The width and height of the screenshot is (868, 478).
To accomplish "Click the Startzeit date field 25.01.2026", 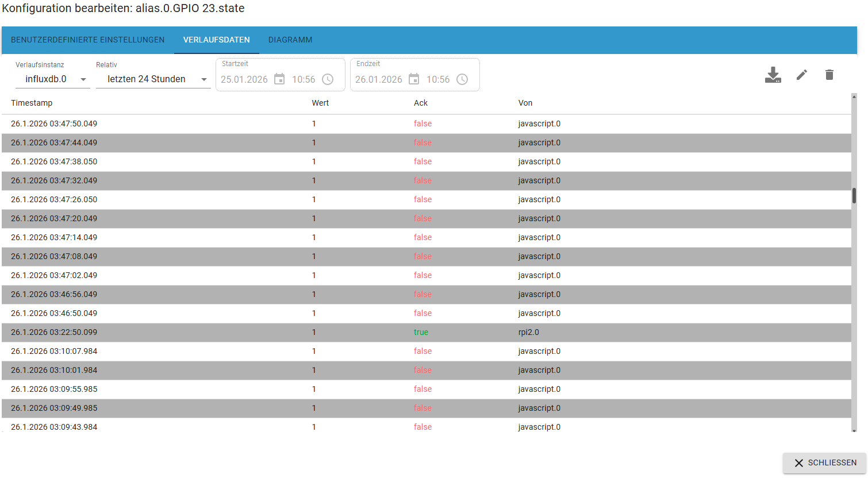I will pyautogui.click(x=244, y=79).
